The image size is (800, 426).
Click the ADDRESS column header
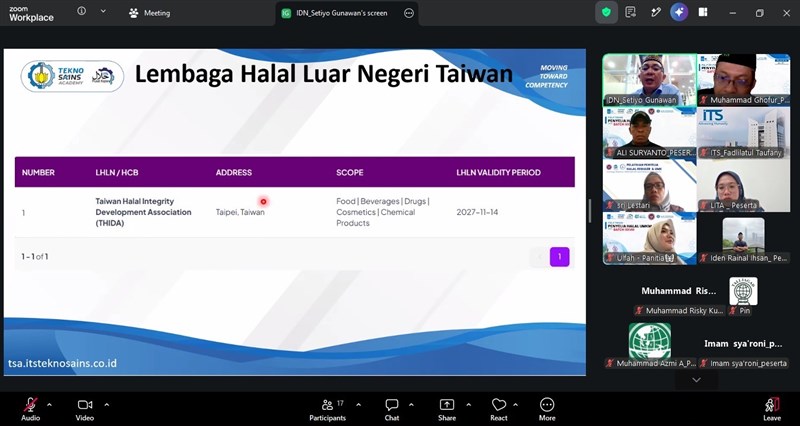point(234,172)
